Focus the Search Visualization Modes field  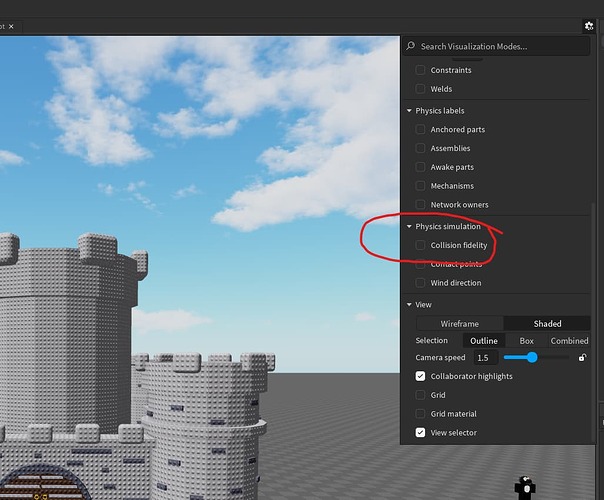497,46
